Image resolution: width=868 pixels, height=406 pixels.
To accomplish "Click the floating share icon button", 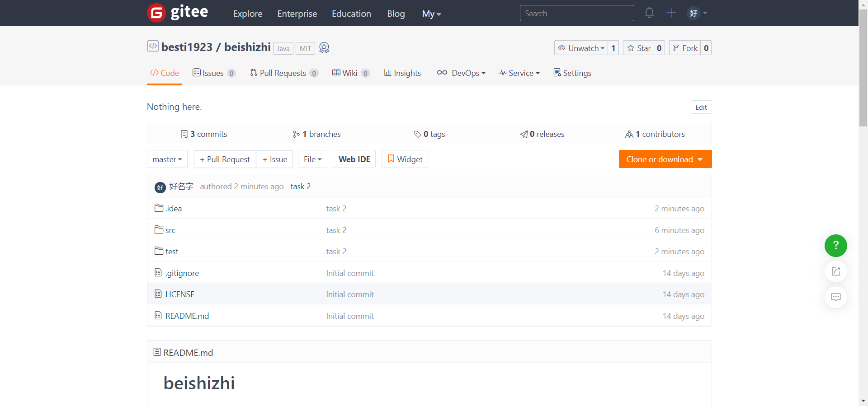I will (x=835, y=271).
